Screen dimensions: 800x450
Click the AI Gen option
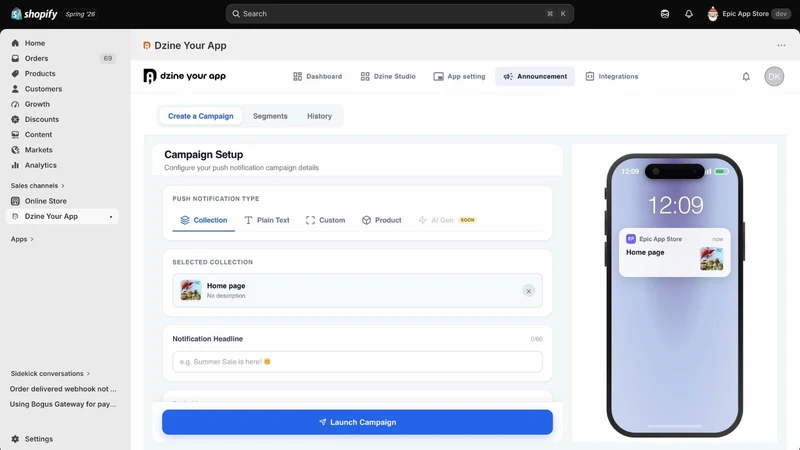pyautogui.click(x=446, y=220)
